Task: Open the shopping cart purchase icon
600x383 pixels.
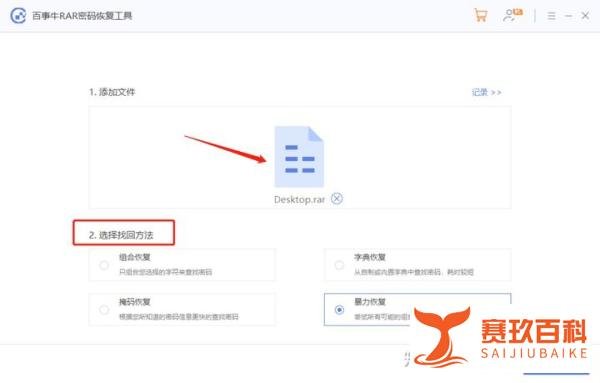Action: pos(481,15)
